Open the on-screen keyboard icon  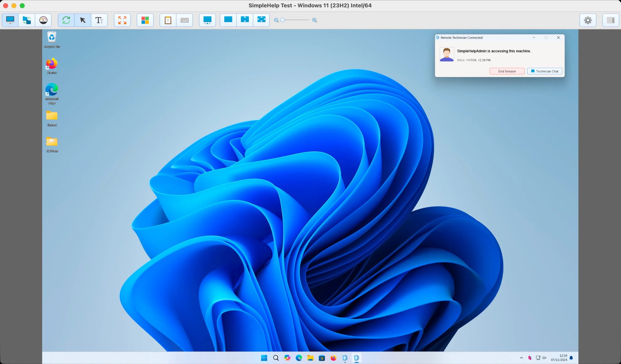pyautogui.click(x=185, y=20)
